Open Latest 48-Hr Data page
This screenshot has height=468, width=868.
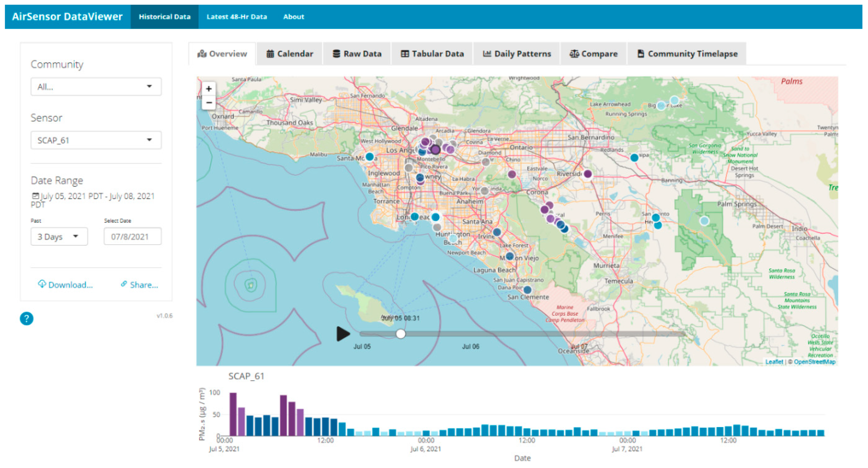pos(236,17)
